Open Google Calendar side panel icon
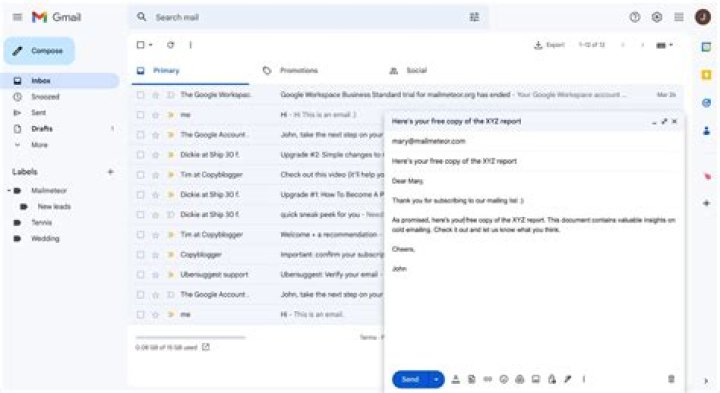Image resolution: width=720 pixels, height=393 pixels. coord(706,47)
